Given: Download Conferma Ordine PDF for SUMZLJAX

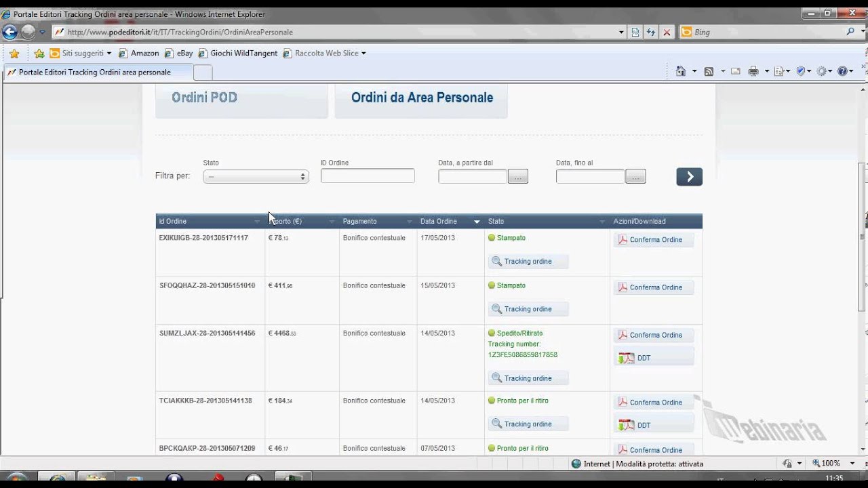Looking at the screenshot, I should click(x=654, y=335).
